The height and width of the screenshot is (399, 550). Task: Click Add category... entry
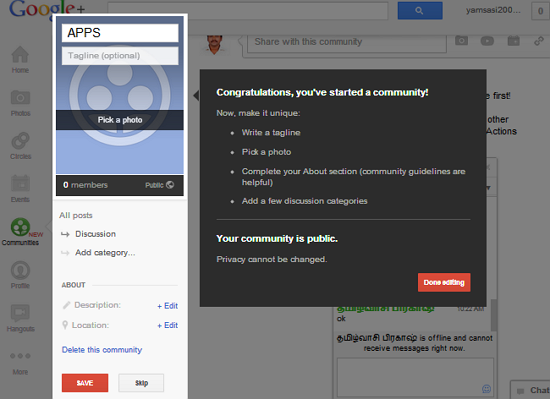105,252
